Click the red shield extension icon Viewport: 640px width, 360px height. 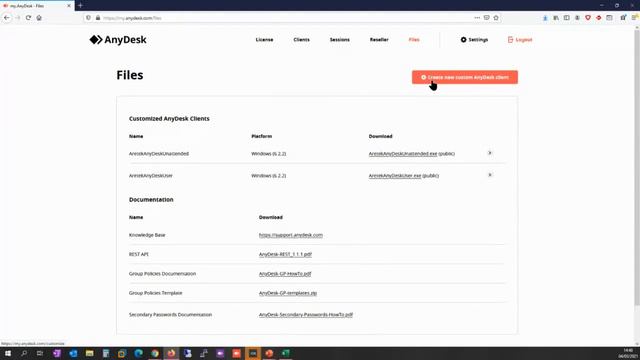tap(588, 18)
